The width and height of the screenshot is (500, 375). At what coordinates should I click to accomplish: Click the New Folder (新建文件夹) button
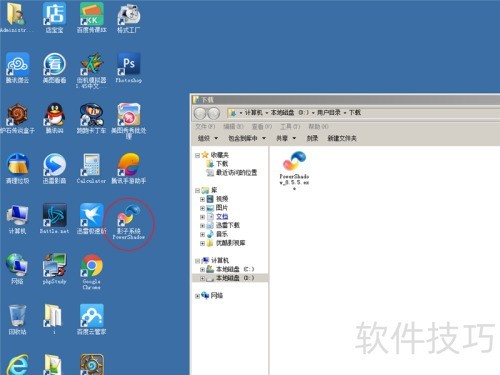(342, 138)
